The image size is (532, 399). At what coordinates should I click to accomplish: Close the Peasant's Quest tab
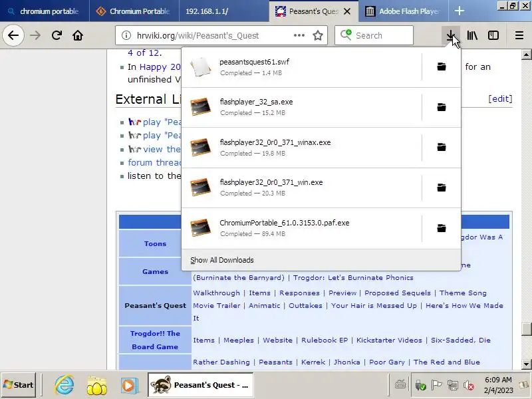(346, 11)
